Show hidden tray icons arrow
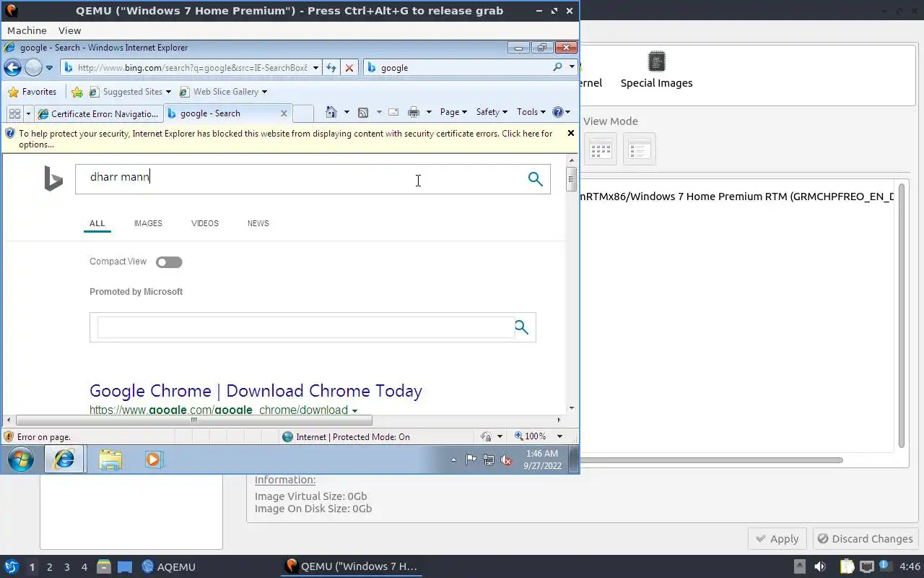 point(453,460)
